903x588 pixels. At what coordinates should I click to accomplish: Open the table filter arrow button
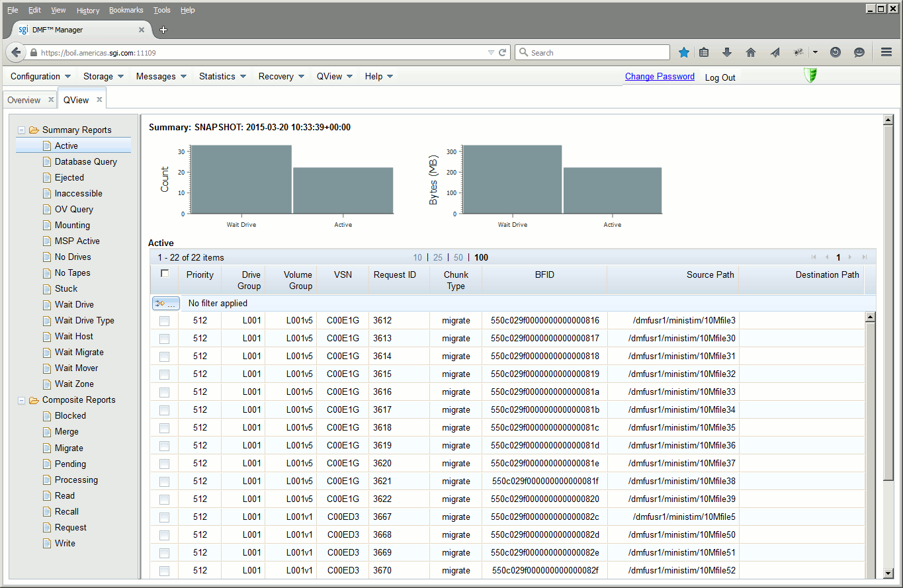tap(166, 303)
